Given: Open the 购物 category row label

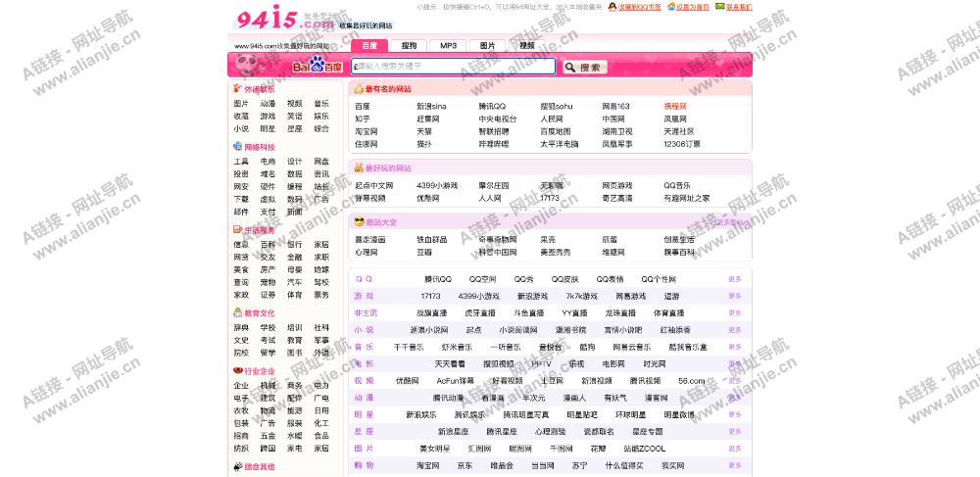Looking at the screenshot, I should tap(364, 465).
